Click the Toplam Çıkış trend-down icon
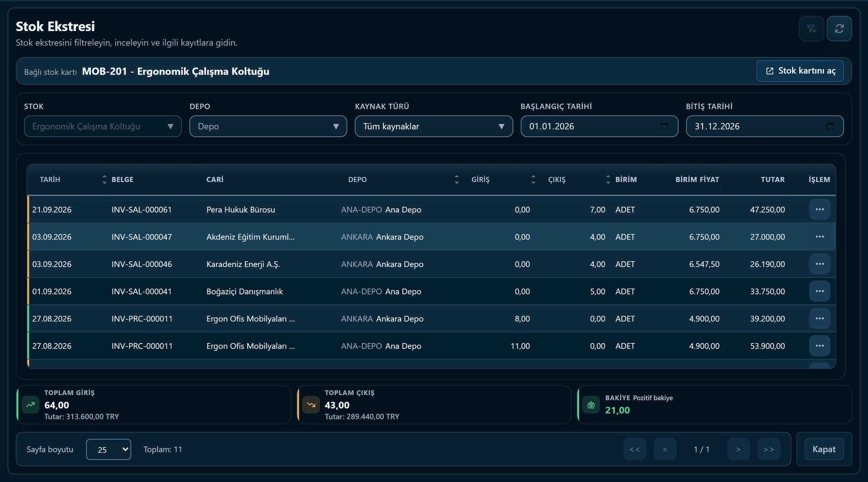This screenshot has height=482, width=868. click(x=311, y=405)
